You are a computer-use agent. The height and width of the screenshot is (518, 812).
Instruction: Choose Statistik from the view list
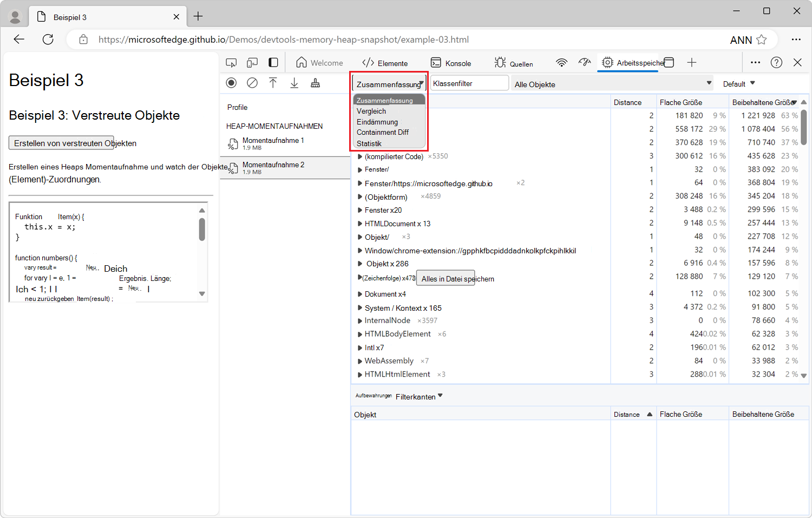coord(369,143)
